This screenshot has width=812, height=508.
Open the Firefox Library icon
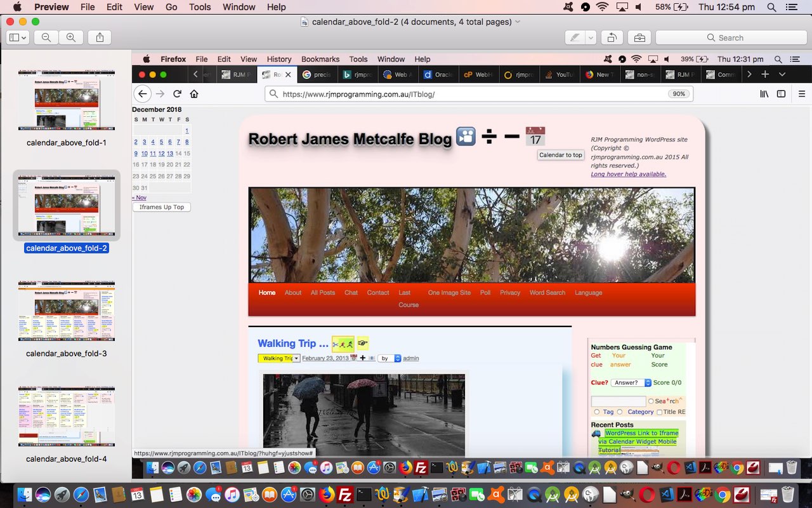[x=764, y=94]
